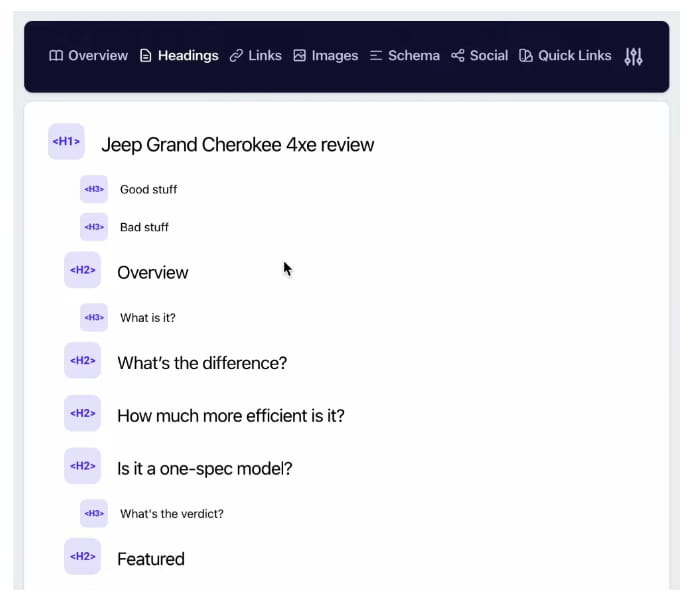Select the 'Bad stuff' heading text
Image resolution: width=690 pixels, height=603 pixels.
[x=144, y=228]
